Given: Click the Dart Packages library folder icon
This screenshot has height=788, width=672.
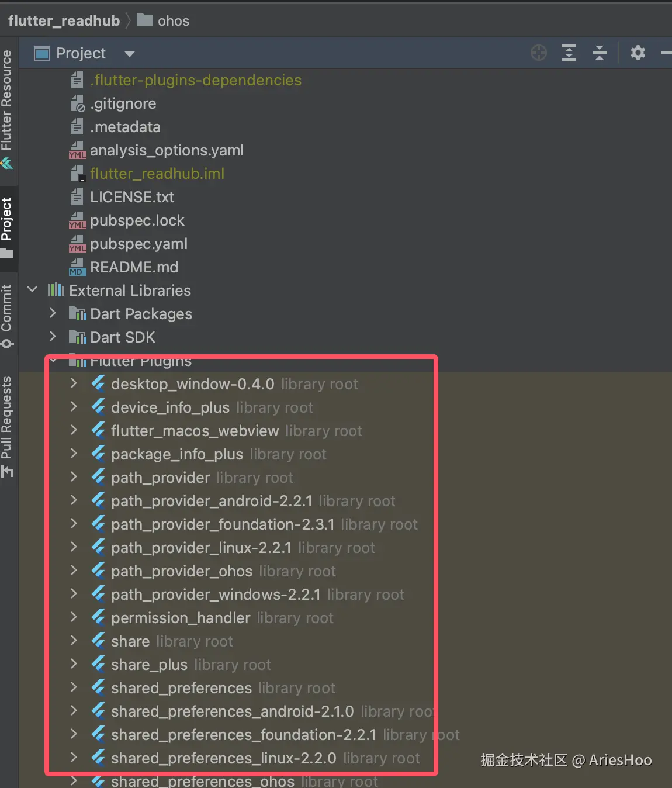Looking at the screenshot, I should [78, 314].
